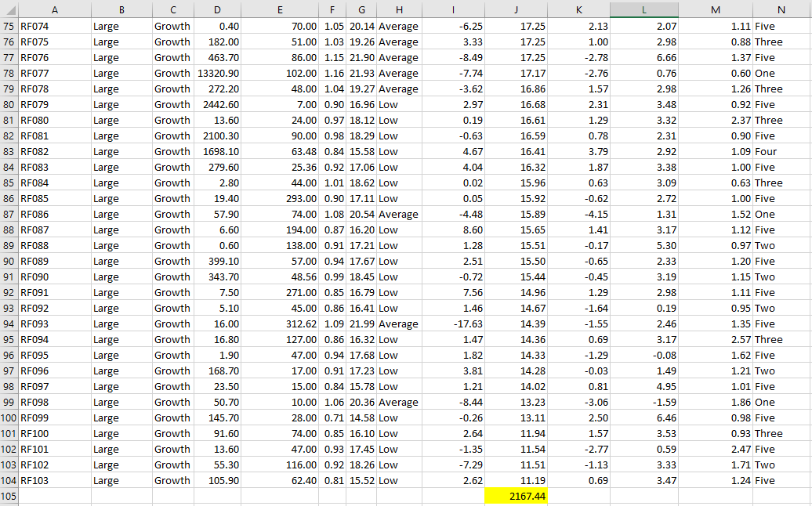Select column A header

pyautogui.click(x=55, y=9)
